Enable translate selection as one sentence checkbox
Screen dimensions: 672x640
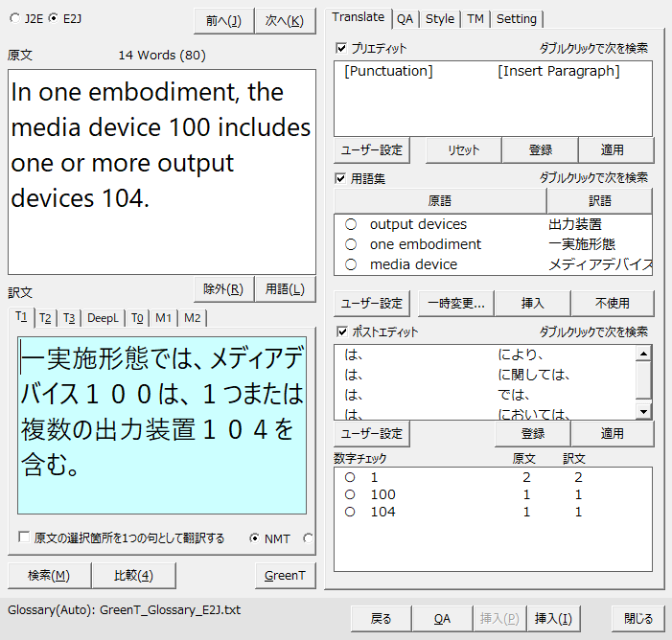pos(24,538)
